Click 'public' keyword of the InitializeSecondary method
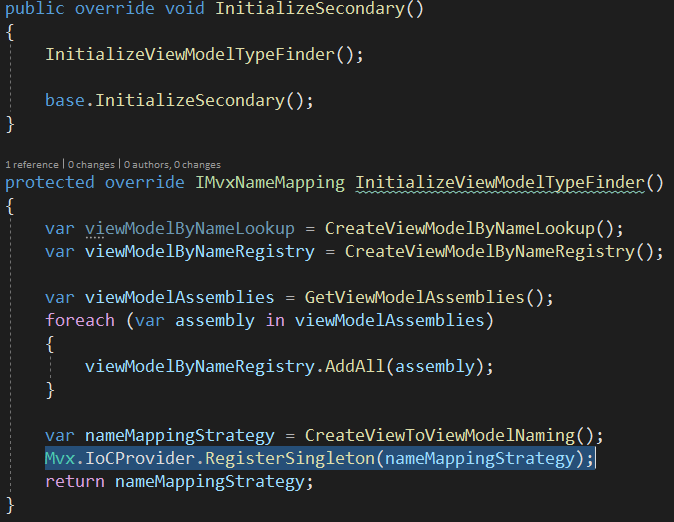Viewport: 674px width, 522px height. point(35,9)
